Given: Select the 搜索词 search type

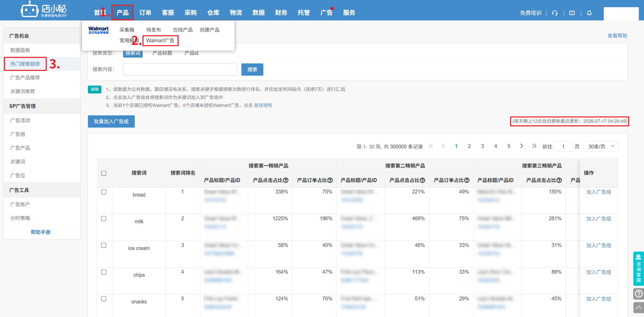Looking at the screenshot, I should (133, 53).
